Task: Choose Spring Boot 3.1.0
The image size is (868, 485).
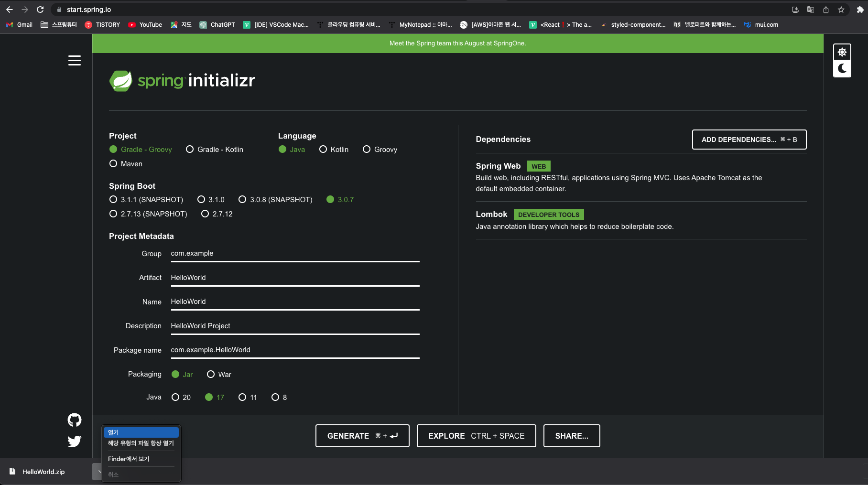Action: click(211, 200)
